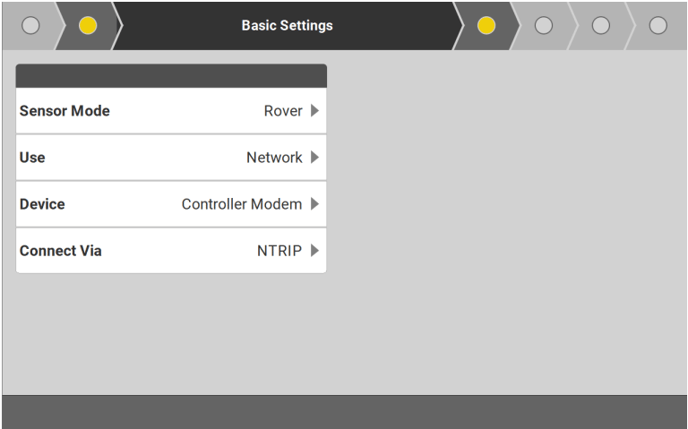688x429 pixels.
Task: Click the Network value text
Action: click(274, 157)
